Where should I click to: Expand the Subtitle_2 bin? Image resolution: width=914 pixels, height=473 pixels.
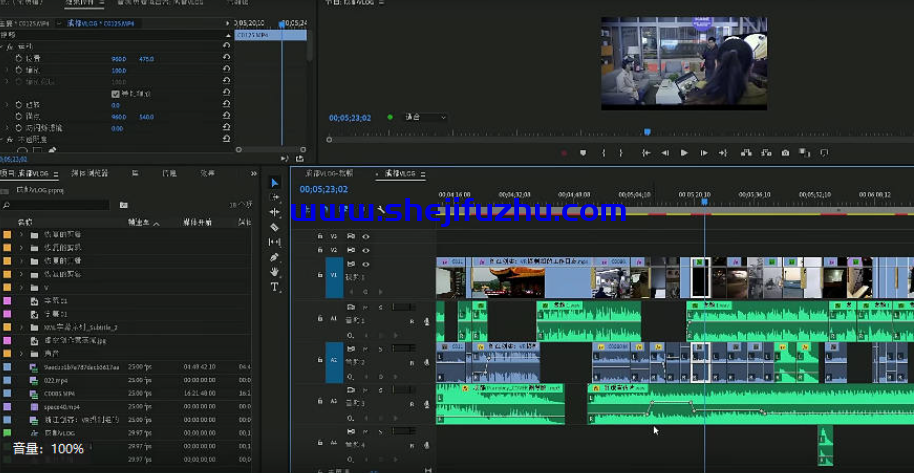pos(22,327)
